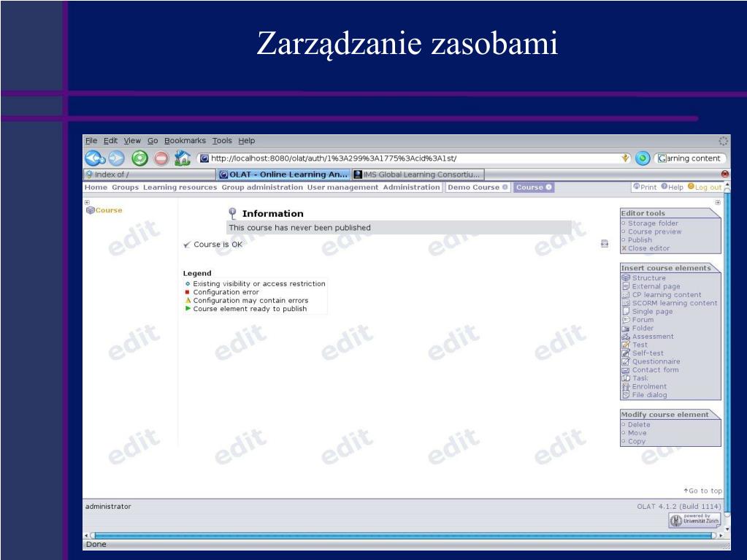Open the Edit menu

(x=110, y=140)
